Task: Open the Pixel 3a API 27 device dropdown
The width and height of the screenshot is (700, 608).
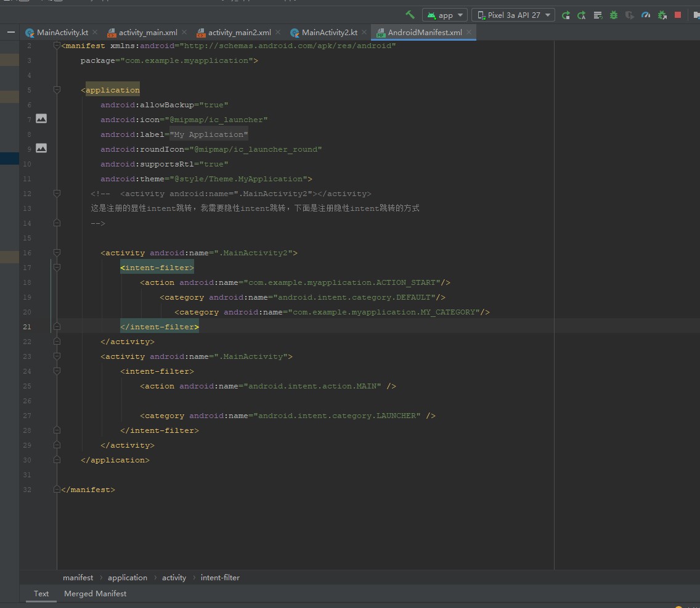Action: 513,15
